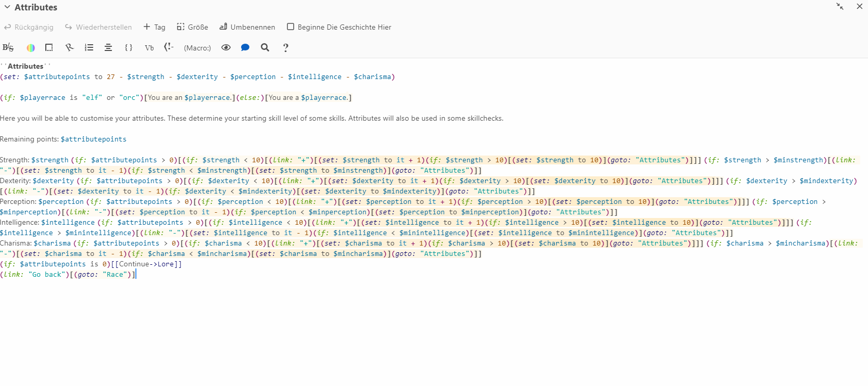Insert a numbered list

coord(89,47)
